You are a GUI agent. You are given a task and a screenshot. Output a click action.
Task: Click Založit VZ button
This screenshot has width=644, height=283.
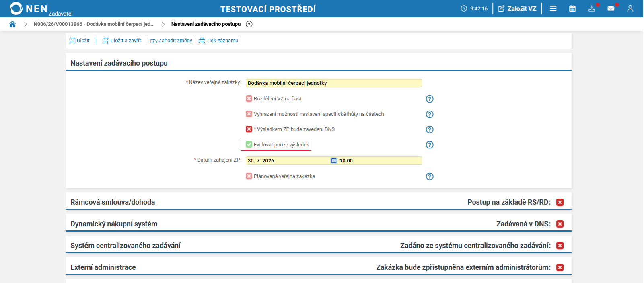[x=517, y=8]
